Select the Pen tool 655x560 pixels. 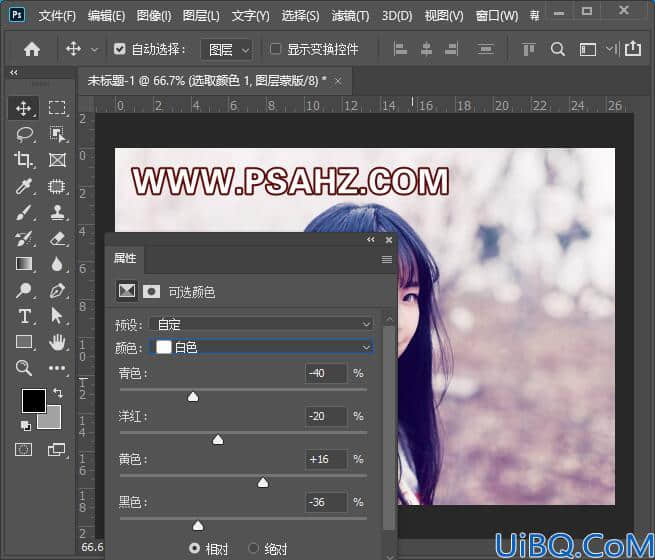[57, 290]
